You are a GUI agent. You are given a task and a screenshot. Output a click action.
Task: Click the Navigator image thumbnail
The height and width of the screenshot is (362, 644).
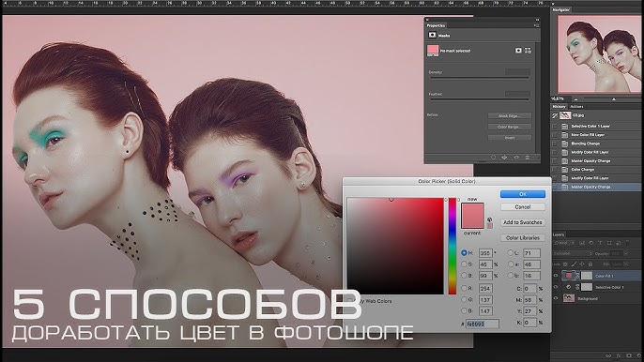pyautogui.click(x=599, y=54)
